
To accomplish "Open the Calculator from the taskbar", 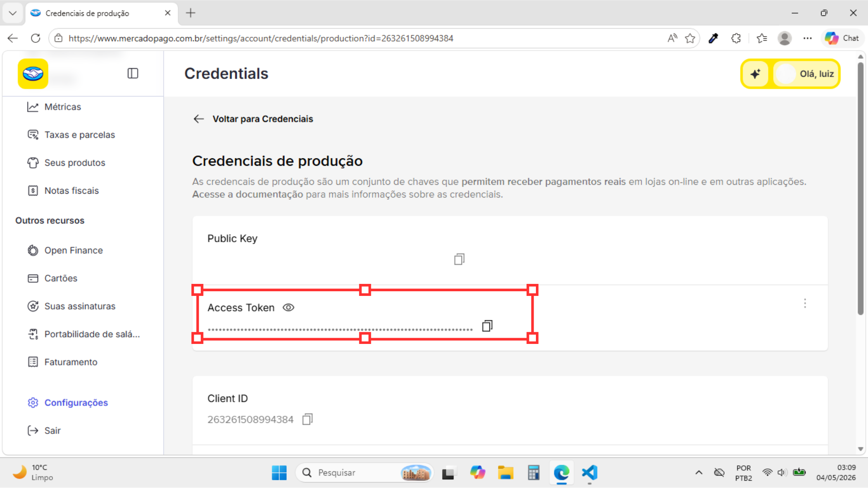I will [x=534, y=473].
